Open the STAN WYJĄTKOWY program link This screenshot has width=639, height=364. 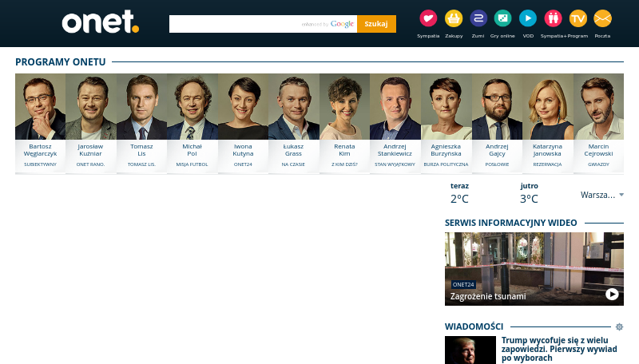click(x=395, y=164)
